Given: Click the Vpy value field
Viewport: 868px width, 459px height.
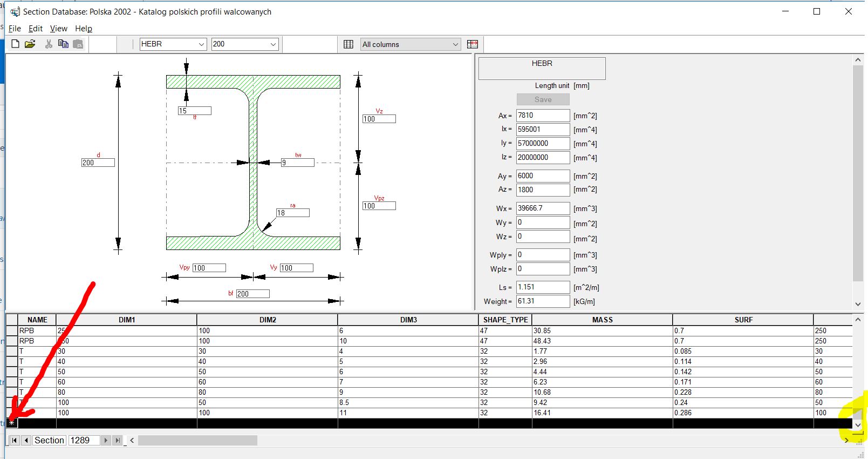Looking at the screenshot, I should [209, 268].
